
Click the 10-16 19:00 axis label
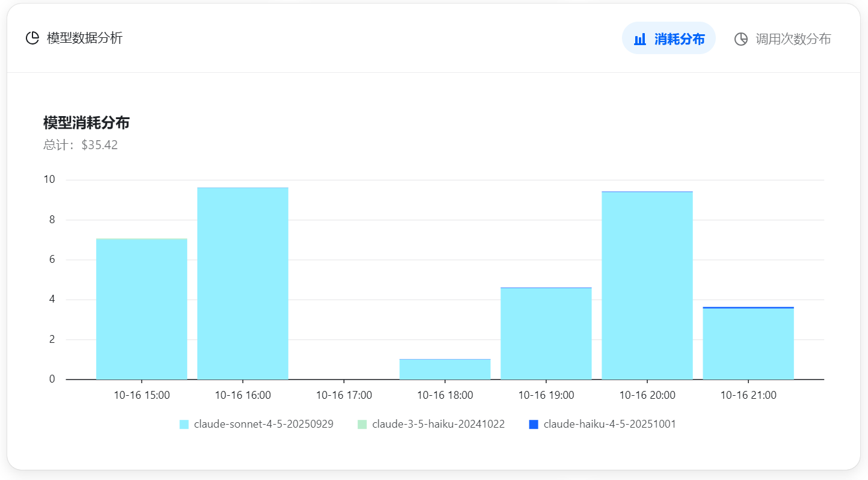coord(546,395)
